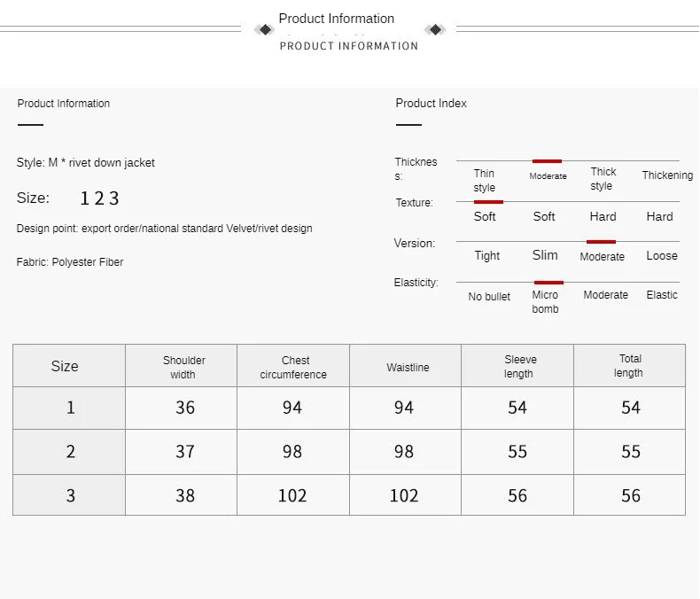Click the 'Sleeve length' column header
The image size is (700, 599).
517,366
